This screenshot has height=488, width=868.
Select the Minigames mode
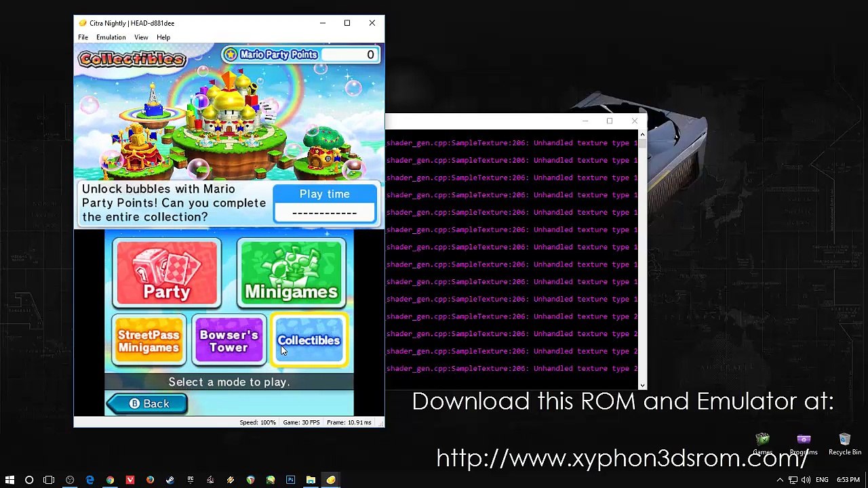[x=292, y=273]
